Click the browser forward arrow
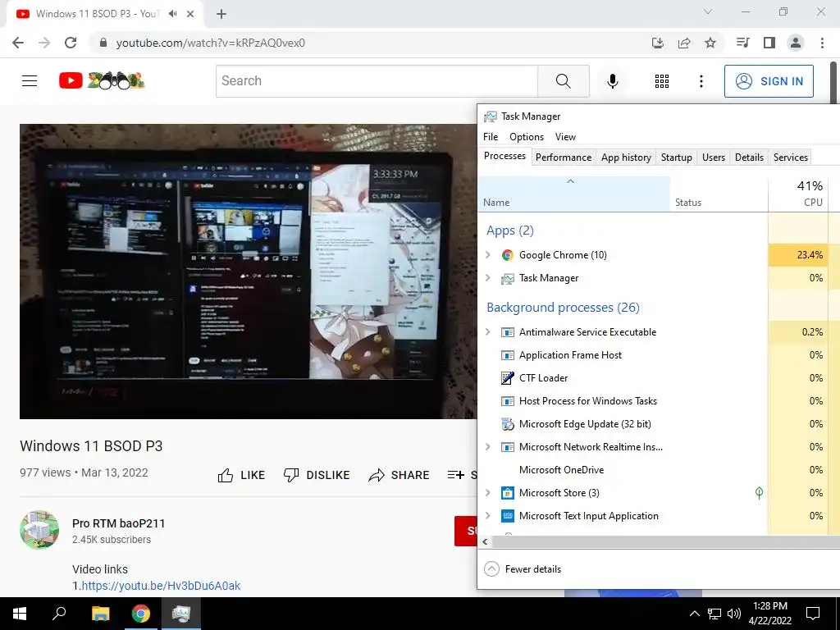The width and height of the screenshot is (840, 630). (x=44, y=43)
